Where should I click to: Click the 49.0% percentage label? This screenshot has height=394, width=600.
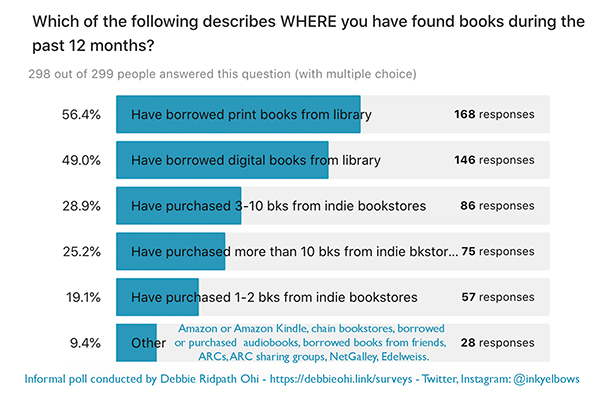click(x=81, y=160)
